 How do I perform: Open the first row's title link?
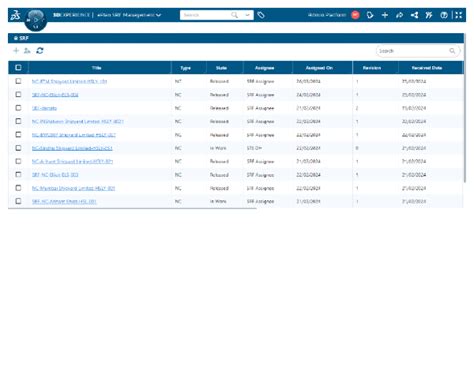click(69, 81)
